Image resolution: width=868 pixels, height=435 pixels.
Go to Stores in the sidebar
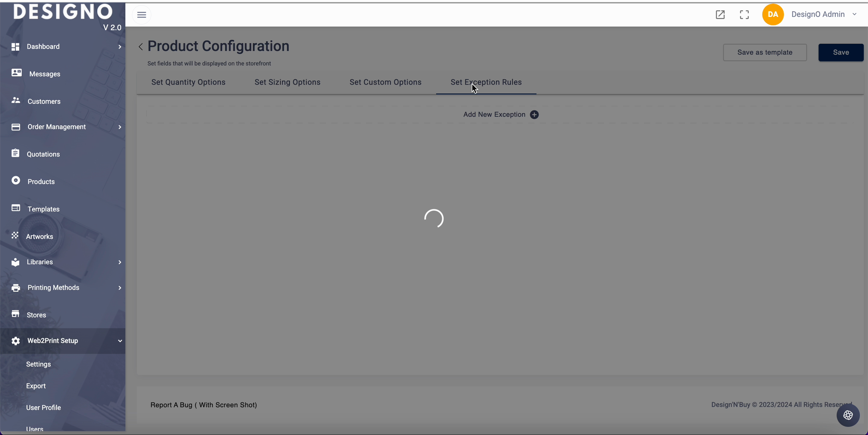[36, 315]
